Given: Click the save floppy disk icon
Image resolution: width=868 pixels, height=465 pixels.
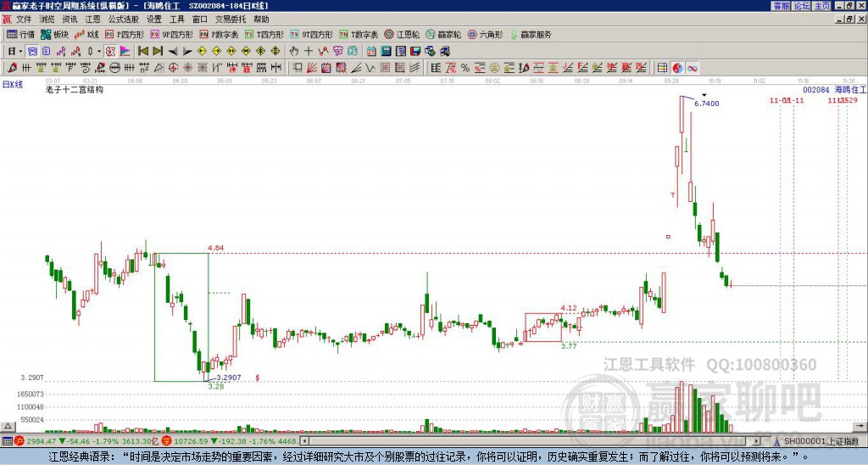Looking at the screenshot, I should tap(415, 52).
